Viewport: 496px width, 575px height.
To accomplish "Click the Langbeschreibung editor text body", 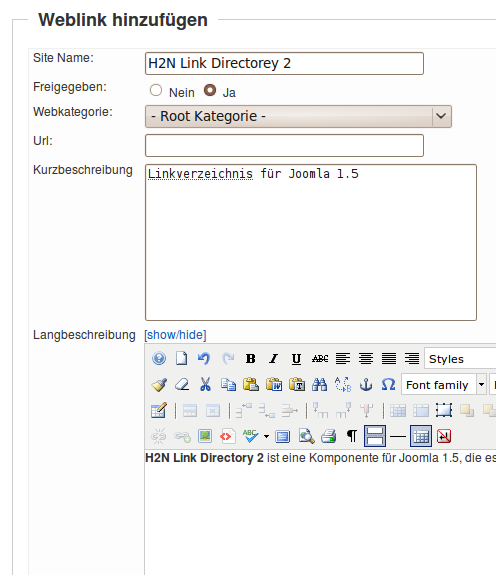I will click(x=320, y=512).
